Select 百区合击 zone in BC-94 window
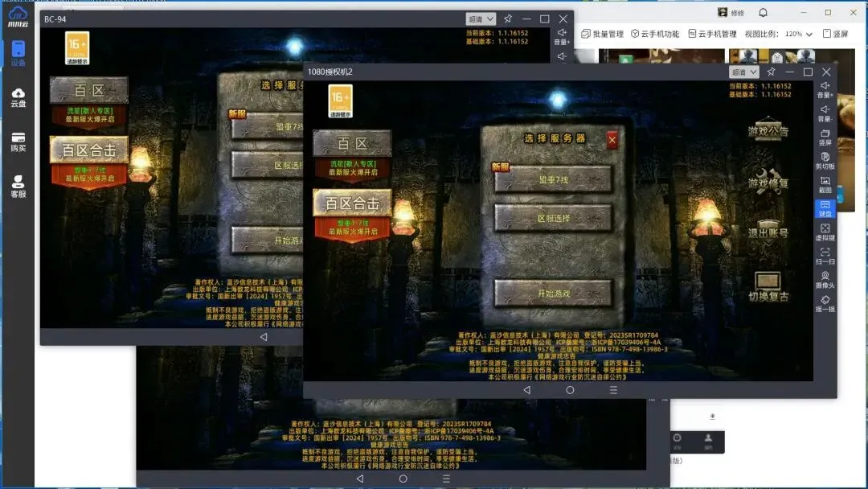 (89, 150)
